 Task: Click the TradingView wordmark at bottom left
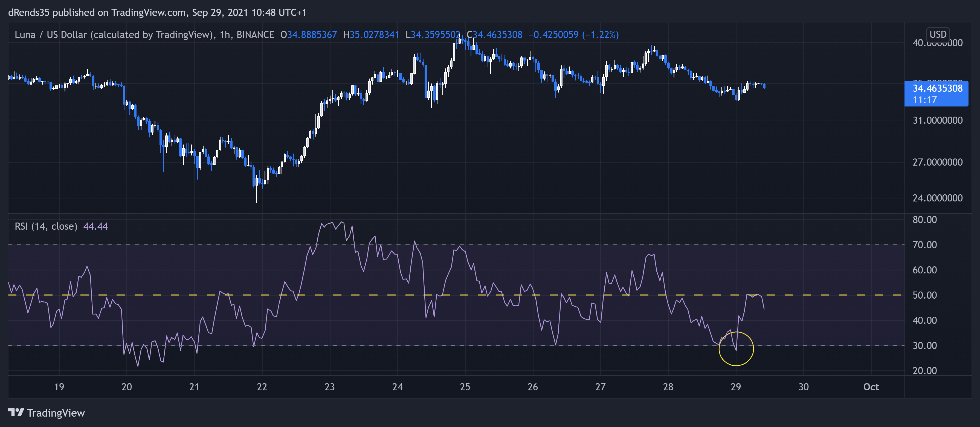coord(56,413)
